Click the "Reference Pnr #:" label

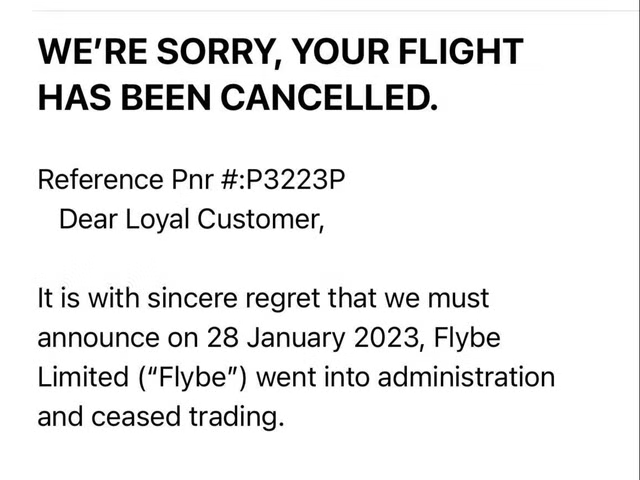pyautogui.click(x=141, y=180)
